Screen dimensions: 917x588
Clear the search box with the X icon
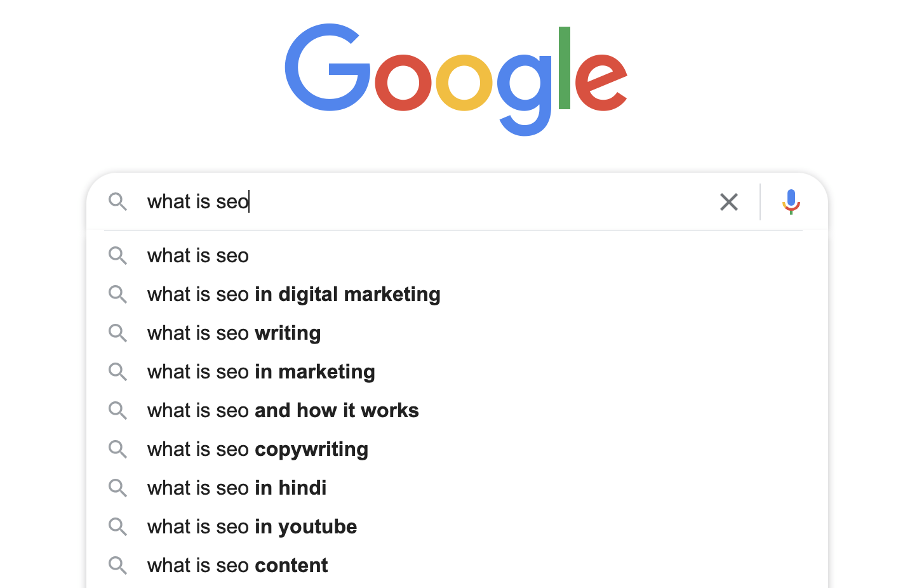click(x=729, y=202)
